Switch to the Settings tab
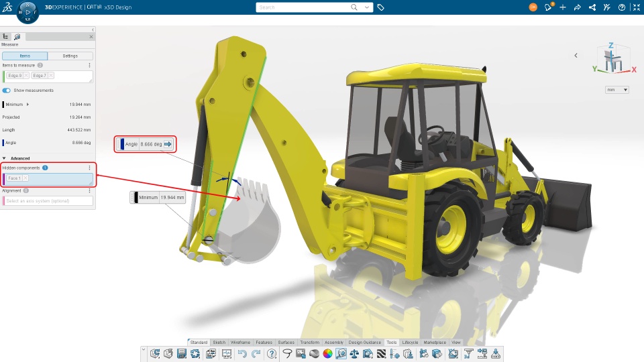Viewport: 644px width, 362px height. point(70,56)
